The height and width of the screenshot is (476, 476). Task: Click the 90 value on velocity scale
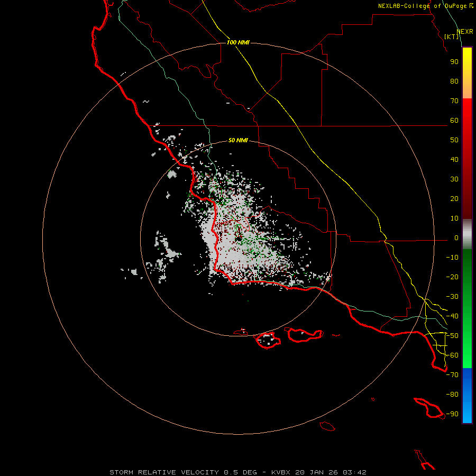(454, 62)
